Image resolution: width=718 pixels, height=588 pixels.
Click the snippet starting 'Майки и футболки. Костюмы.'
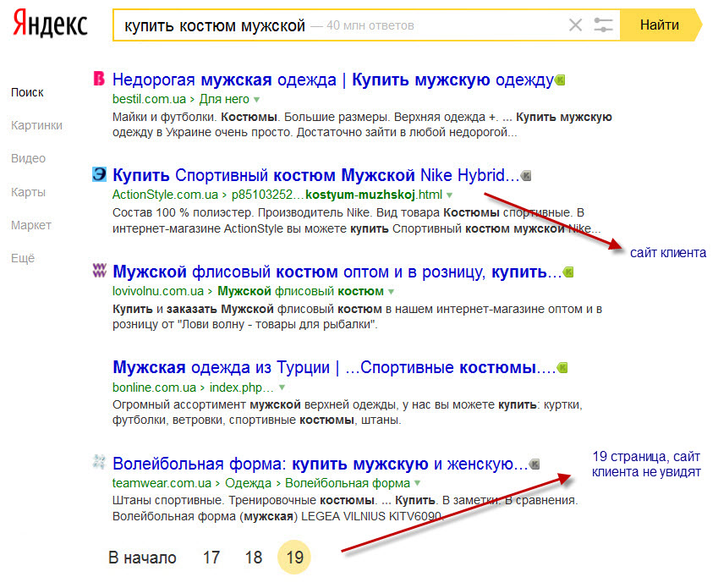pyautogui.click(x=362, y=124)
